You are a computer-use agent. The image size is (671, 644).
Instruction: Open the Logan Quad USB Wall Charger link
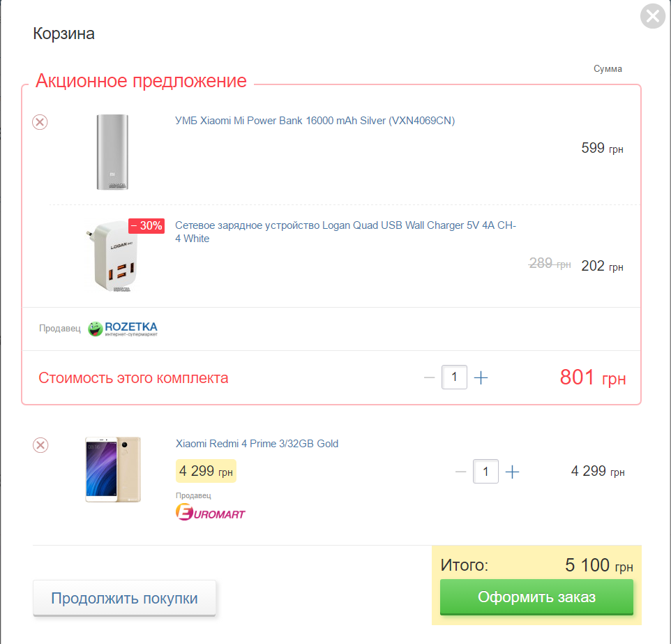(x=345, y=232)
